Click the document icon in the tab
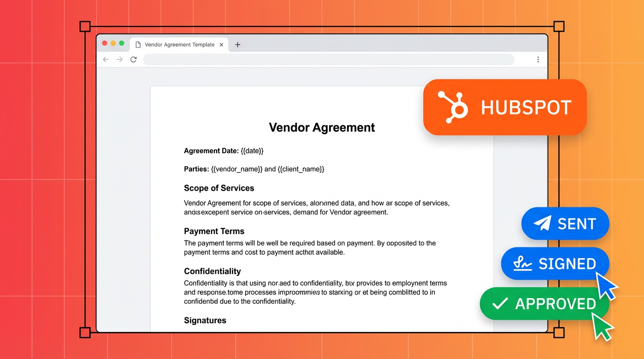Screen dimensions: 644x359 click(138, 45)
